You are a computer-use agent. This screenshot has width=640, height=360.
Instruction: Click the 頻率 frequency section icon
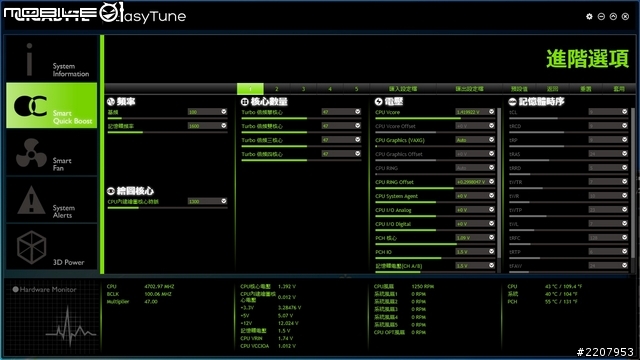pos(111,101)
